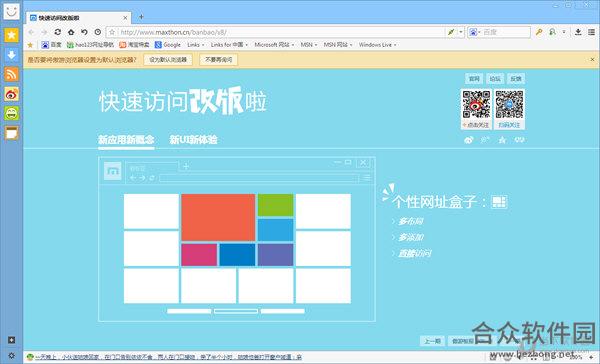Bookmark page with address bar star
This screenshot has height=364, width=600.
click(x=112, y=32)
